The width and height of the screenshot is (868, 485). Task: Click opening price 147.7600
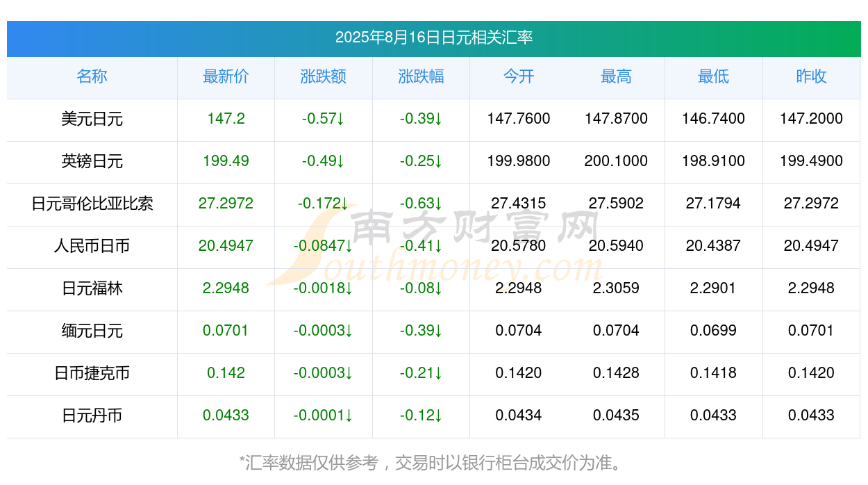tap(519, 119)
